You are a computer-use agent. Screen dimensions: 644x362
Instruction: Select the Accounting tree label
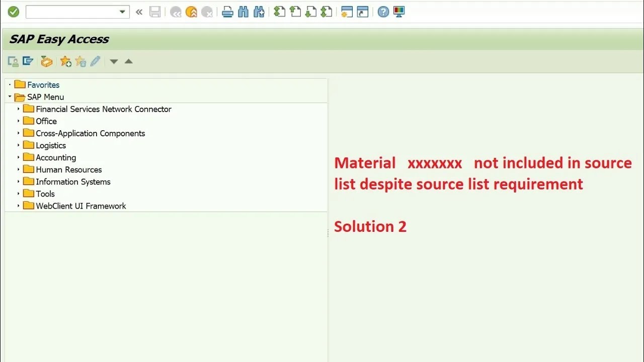point(56,157)
